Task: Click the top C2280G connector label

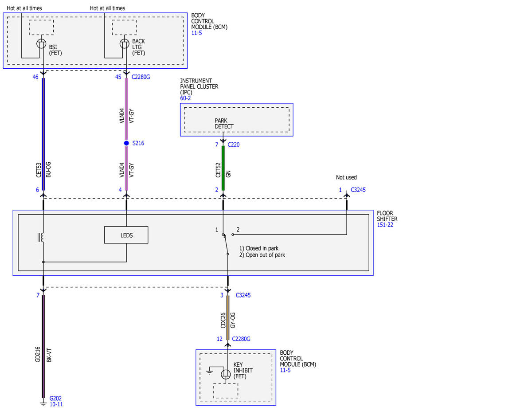Action: coord(141,77)
